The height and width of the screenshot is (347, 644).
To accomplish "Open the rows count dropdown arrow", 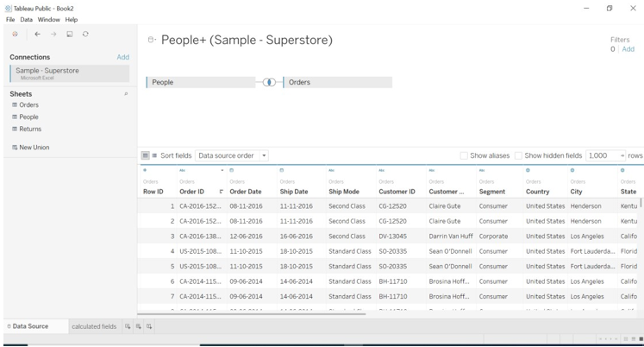I will [622, 155].
